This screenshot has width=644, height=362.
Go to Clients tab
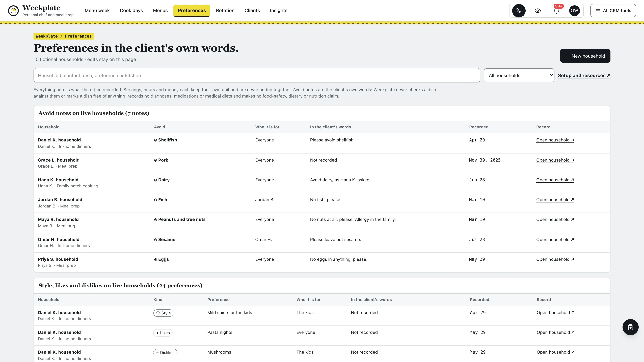pyautogui.click(x=252, y=11)
